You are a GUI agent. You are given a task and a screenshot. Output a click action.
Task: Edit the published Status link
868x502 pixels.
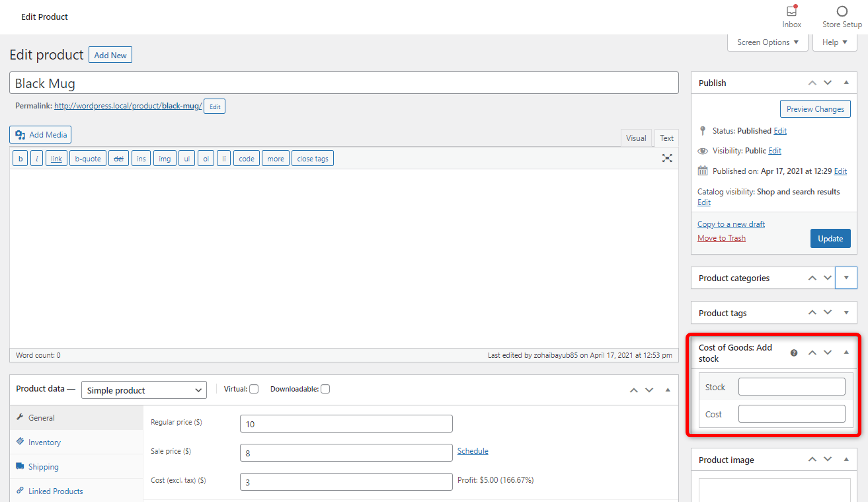click(x=780, y=131)
